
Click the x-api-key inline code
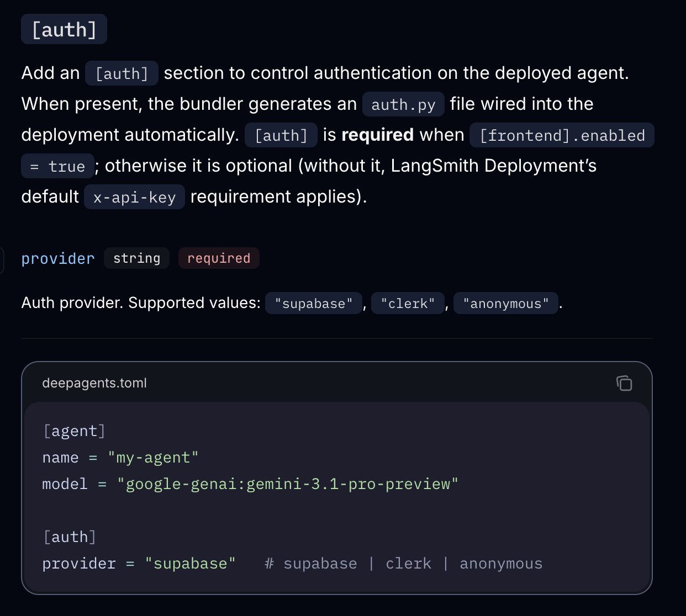coord(134,197)
